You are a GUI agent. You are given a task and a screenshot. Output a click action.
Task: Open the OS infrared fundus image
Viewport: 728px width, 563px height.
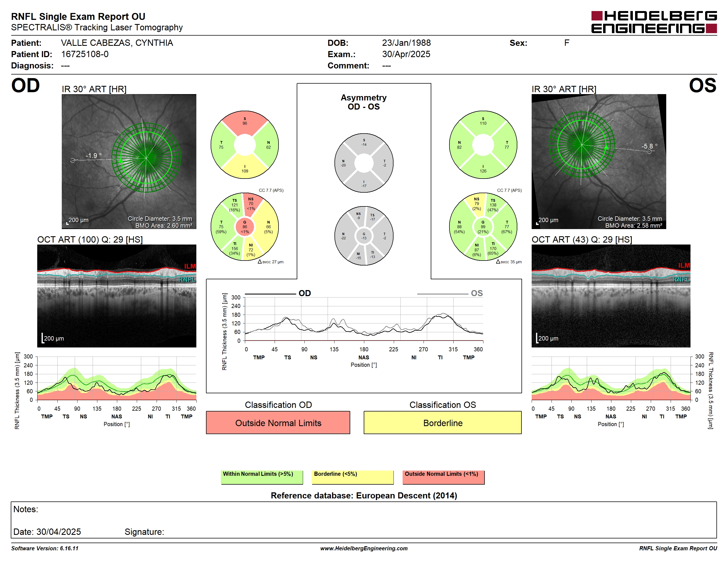click(x=599, y=161)
